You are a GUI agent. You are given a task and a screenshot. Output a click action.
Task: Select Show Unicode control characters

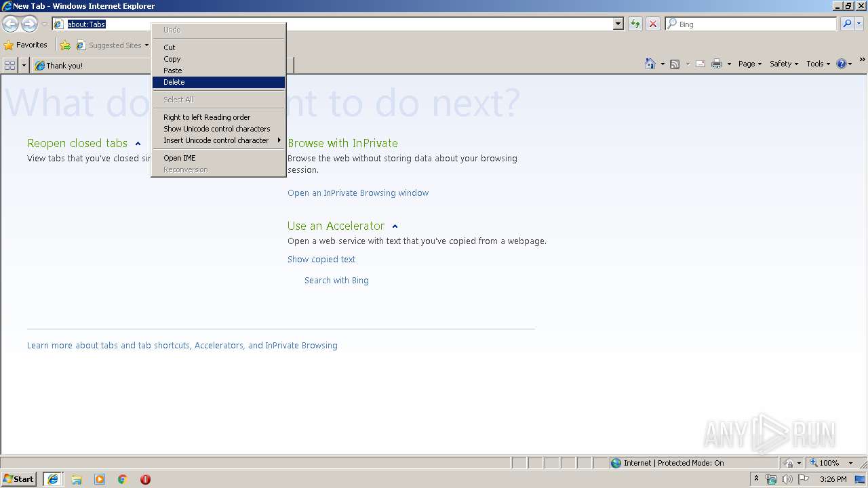pyautogui.click(x=218, y=129)
